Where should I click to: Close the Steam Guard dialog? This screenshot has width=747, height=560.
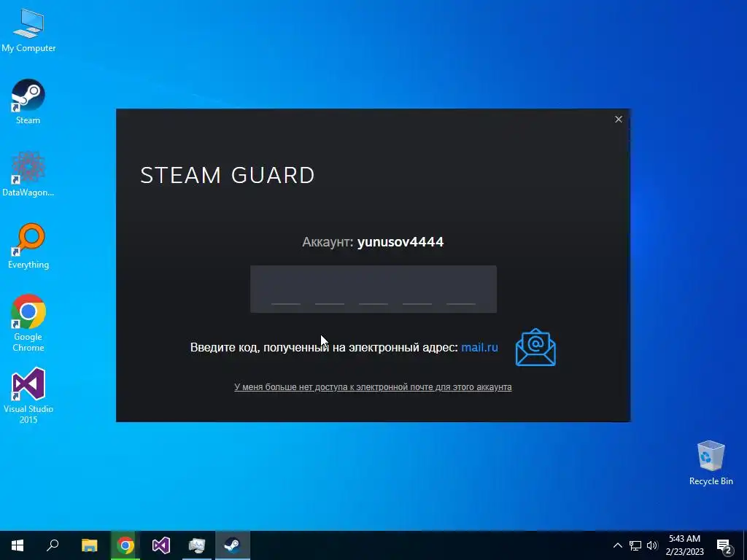point(619,119)
